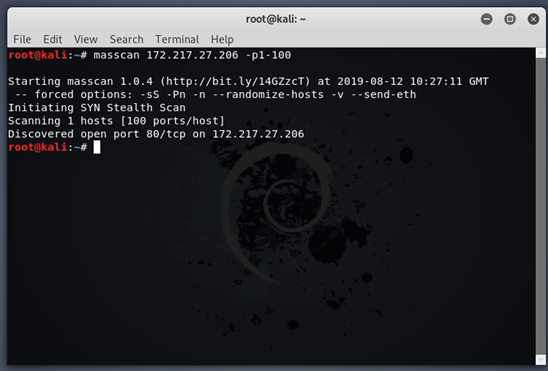Click the masscan command text
The width and height of the screenshot is (548, 371).
[192, 55]
